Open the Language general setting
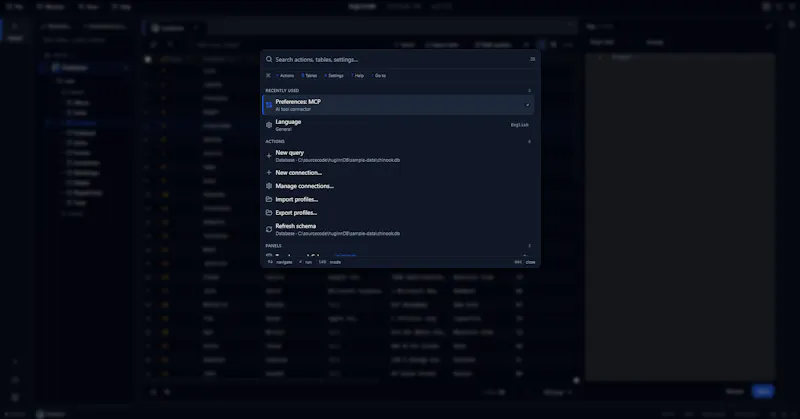Image resolution: width=800 pixels, height=419 pixels. [398, 125]
